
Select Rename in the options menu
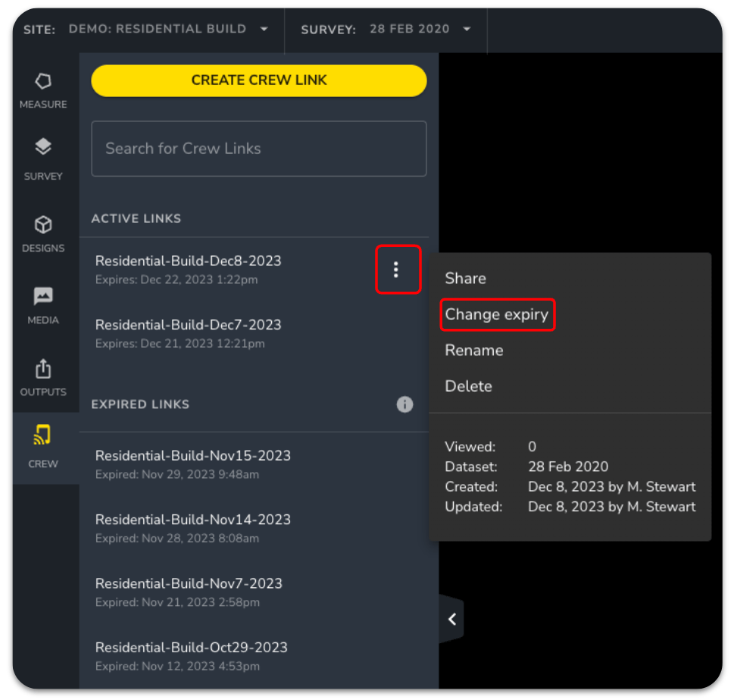click(474, 350)
